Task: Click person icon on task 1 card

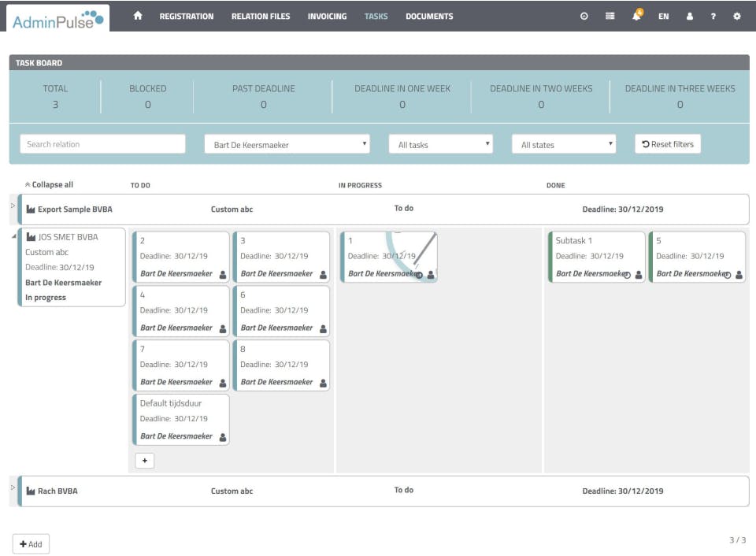Action: pos(431,274)
